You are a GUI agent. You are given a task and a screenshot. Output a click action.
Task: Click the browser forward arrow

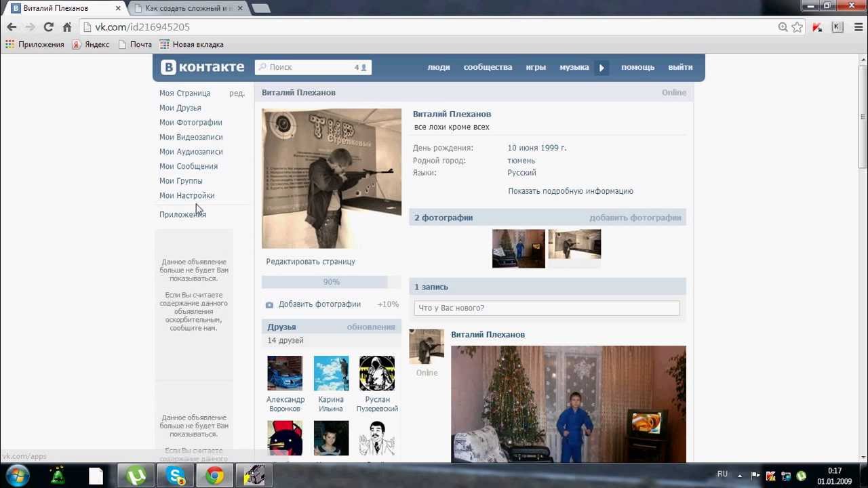[x=30, y=27]
